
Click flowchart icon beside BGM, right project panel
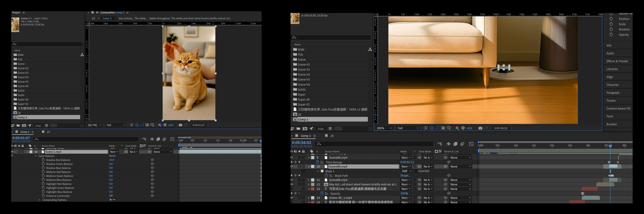click(370, 50)
